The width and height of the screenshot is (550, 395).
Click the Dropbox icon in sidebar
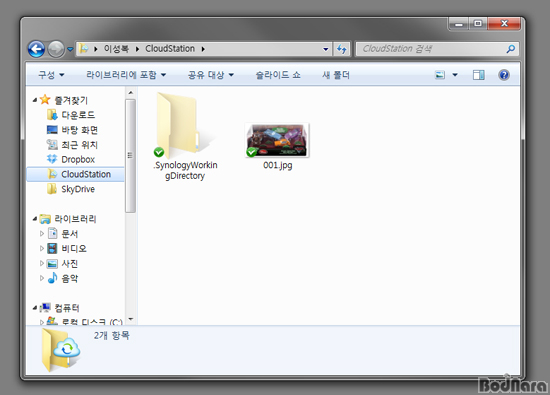[52, 159]
